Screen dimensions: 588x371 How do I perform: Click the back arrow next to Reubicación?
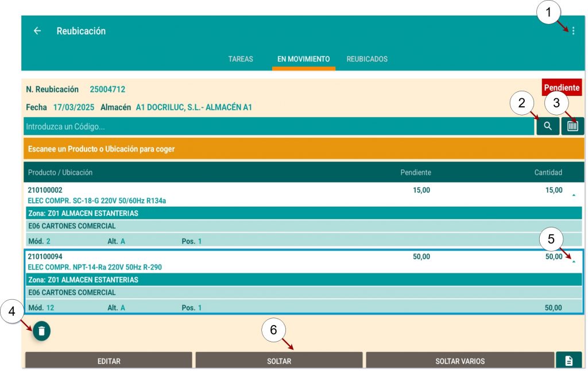pos(37,31)
